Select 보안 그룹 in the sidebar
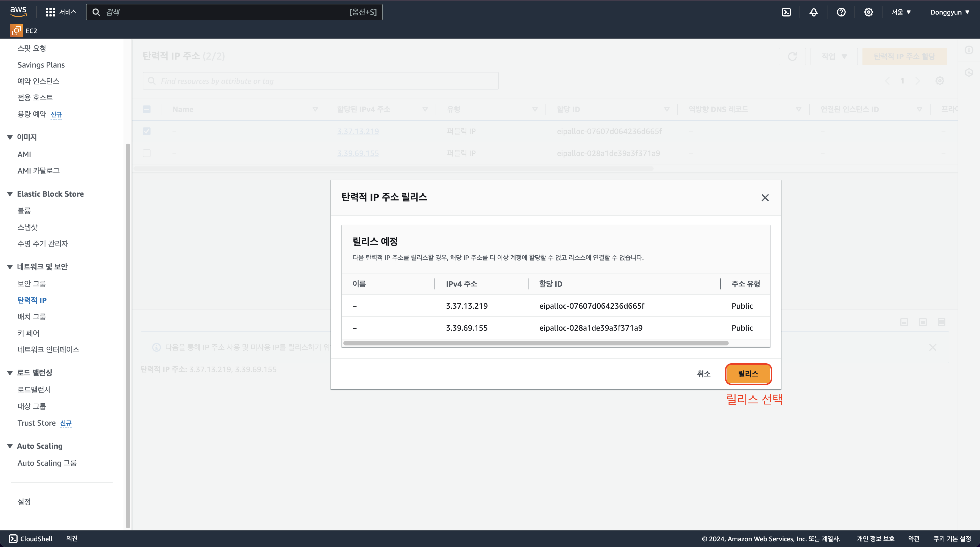This screenshot has height=547, width=980. click(x=32, y=284)
